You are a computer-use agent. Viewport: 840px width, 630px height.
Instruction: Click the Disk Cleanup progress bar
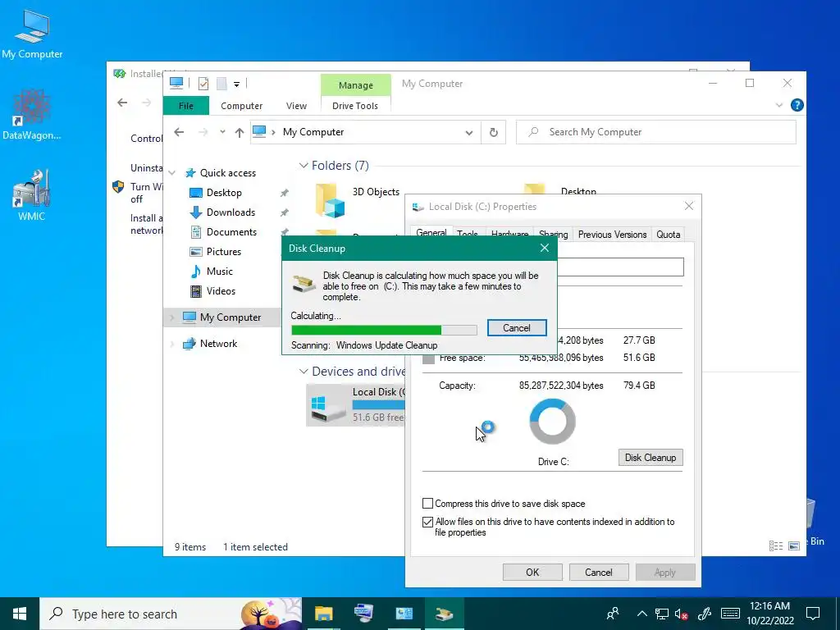pyautogui.click(x=384, y=330)
